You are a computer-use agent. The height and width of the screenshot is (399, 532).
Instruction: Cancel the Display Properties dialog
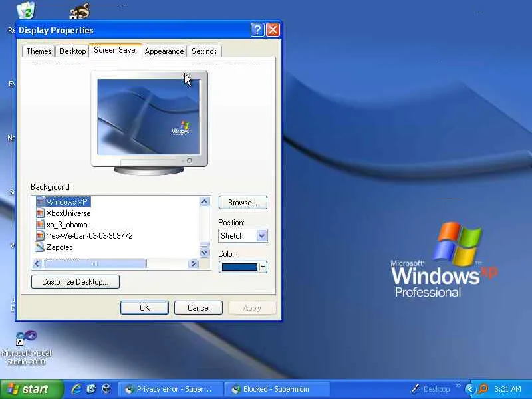pyautogui.click(x=198, y=307)
